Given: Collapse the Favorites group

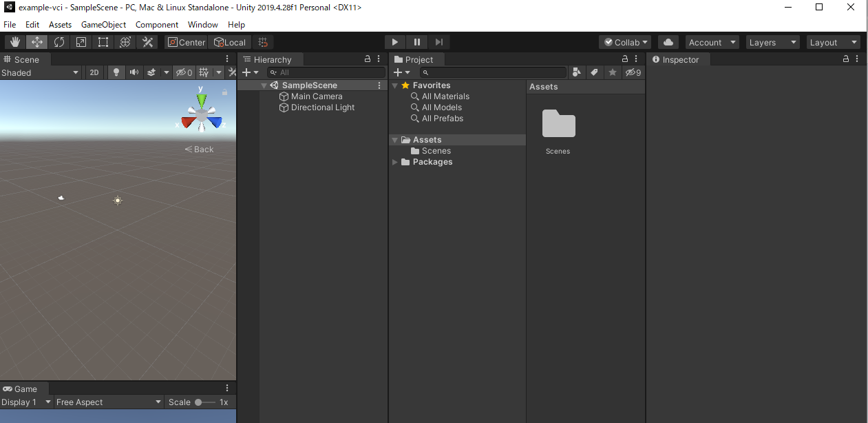Looking at the screenshot, I should point(395,85).
